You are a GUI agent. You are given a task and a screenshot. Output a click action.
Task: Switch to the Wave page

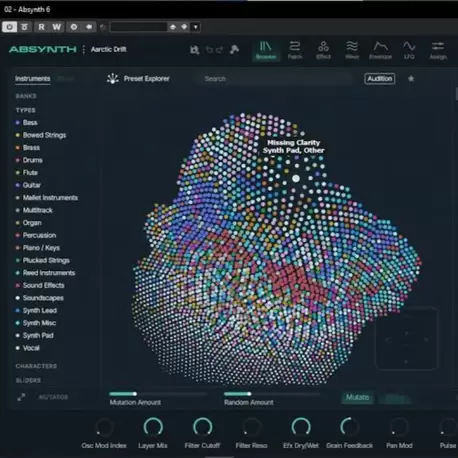(352, 50)
